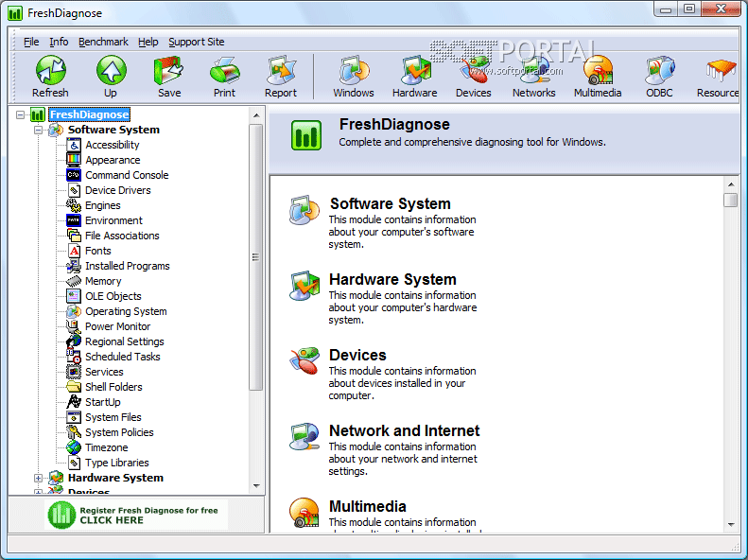This screenshot has width=748, height=560.
Task: Click Devices module icon in main pane
Action: 304,361
